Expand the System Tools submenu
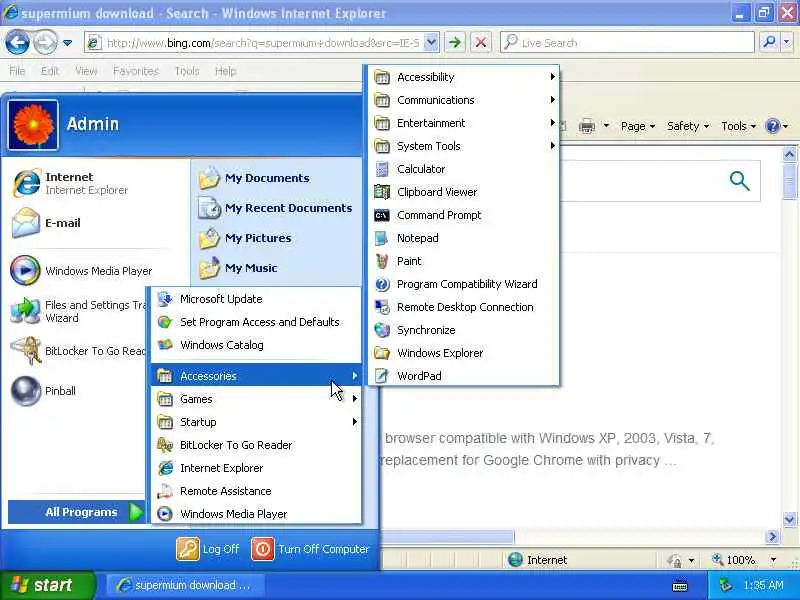The width and height of the screenshot is (800, 600). point(463,146)
